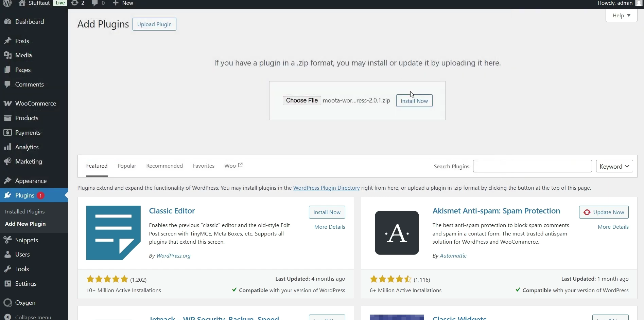This screenshot has height=320, width=644.
Task: Click the Akismet Anti-spam title link
Action: pyautogui.click(x=496, y=211)
